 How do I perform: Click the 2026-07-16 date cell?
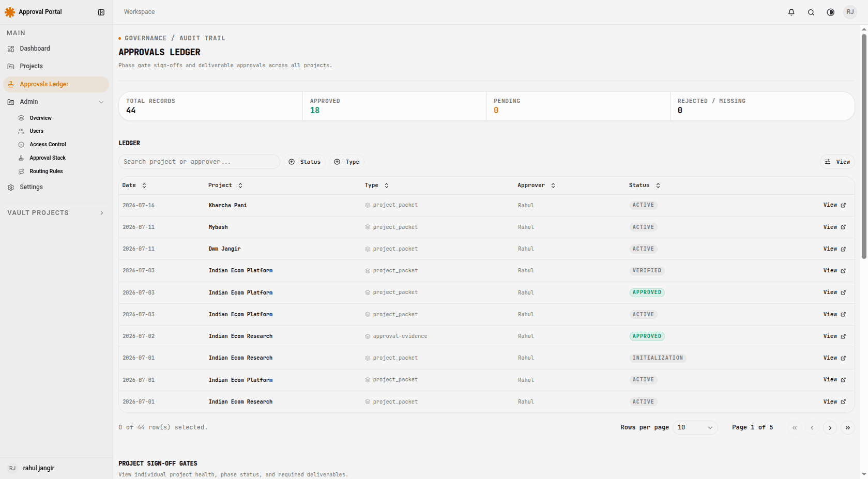139,206
